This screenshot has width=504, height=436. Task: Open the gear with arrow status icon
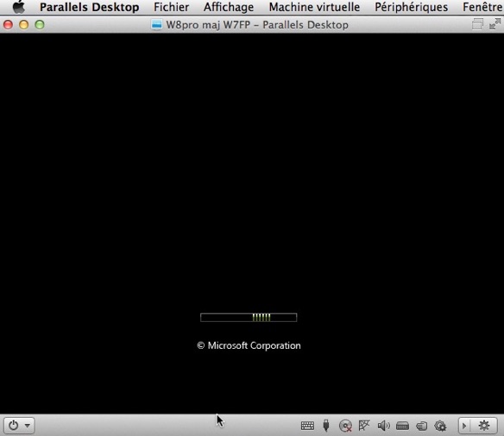(x=440, y=426)
